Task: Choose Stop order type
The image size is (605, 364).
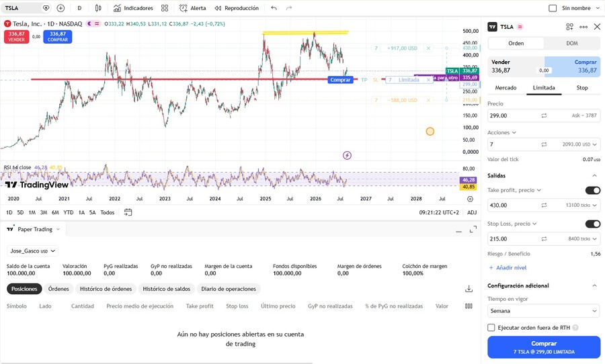Action: coord(582,88)
